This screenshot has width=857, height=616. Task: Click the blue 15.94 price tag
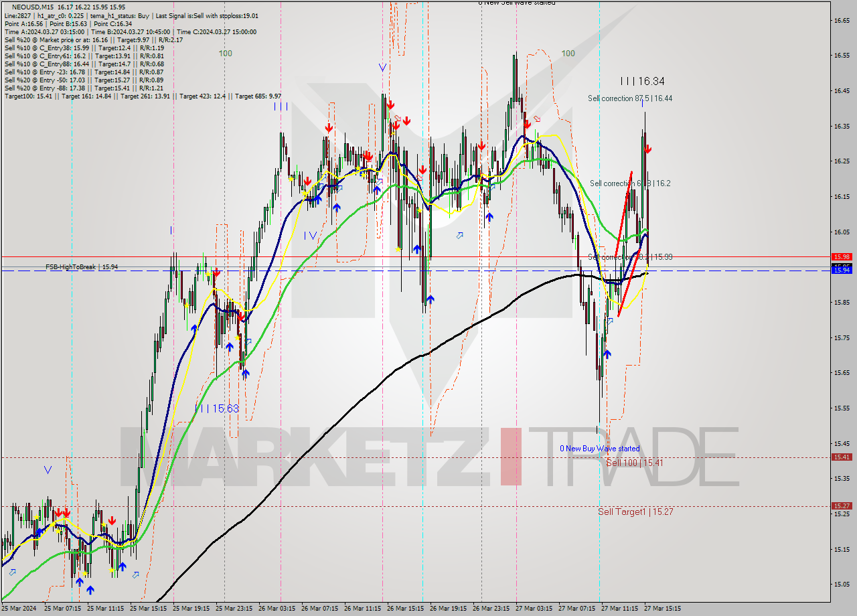[842, 271]
